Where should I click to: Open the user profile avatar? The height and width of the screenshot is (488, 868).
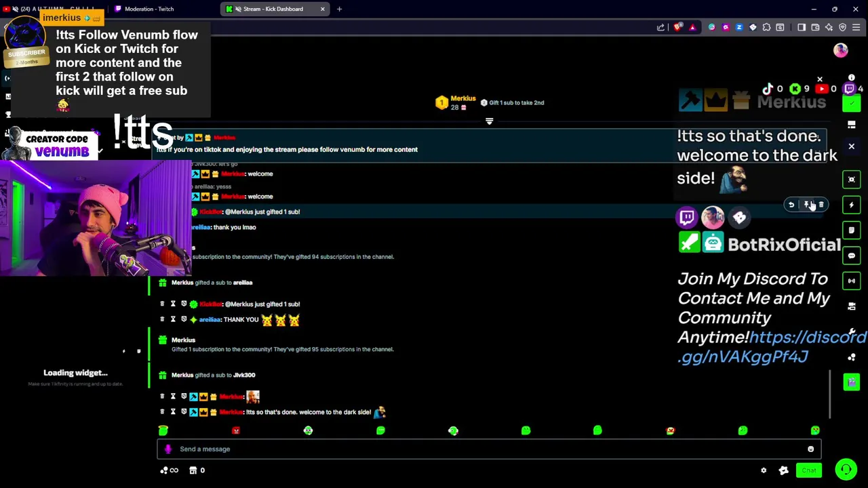click(841, 50)
